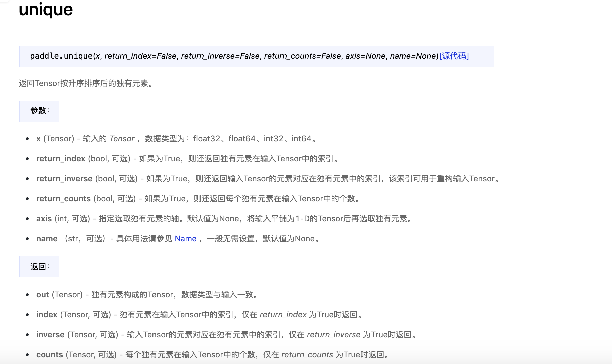Click the text float32、float64、int32、int64
The image size is (612, 364).
(252, 139)
